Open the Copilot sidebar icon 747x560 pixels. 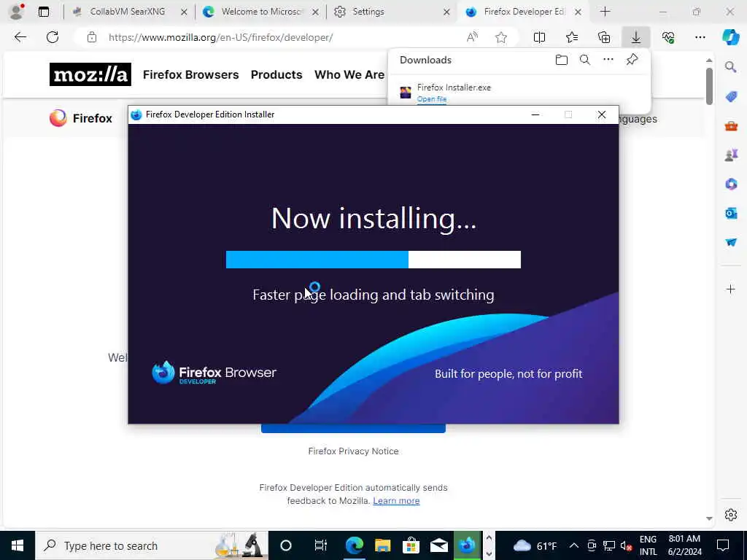click(730, 37)
